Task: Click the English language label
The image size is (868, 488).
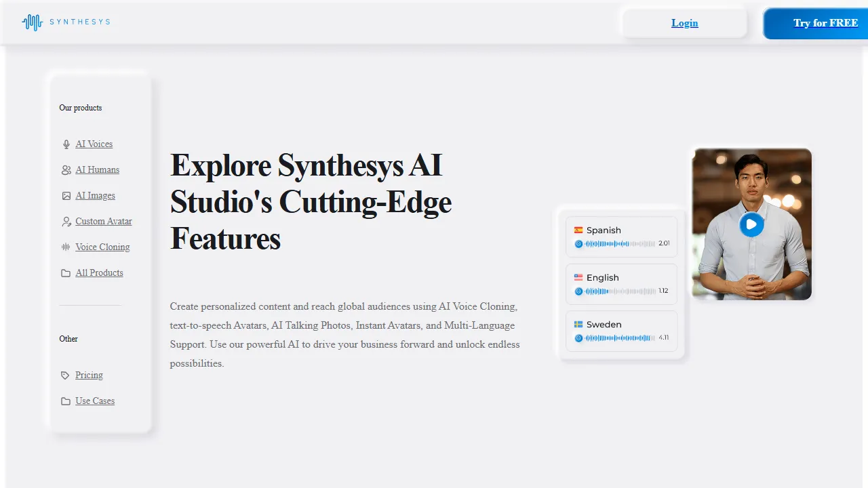Action: pos(603,278)
